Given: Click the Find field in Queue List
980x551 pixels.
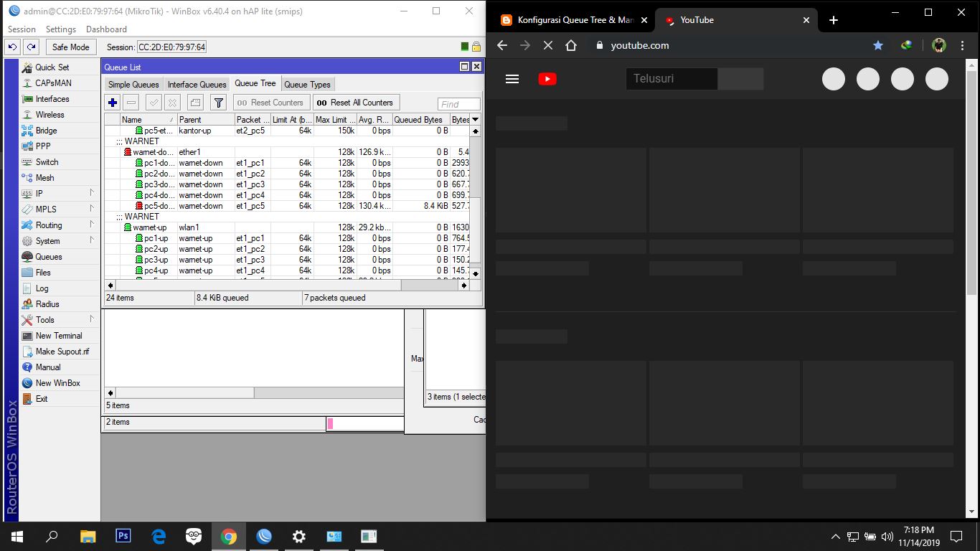Looking at the screenshot, I should point(459,104).
